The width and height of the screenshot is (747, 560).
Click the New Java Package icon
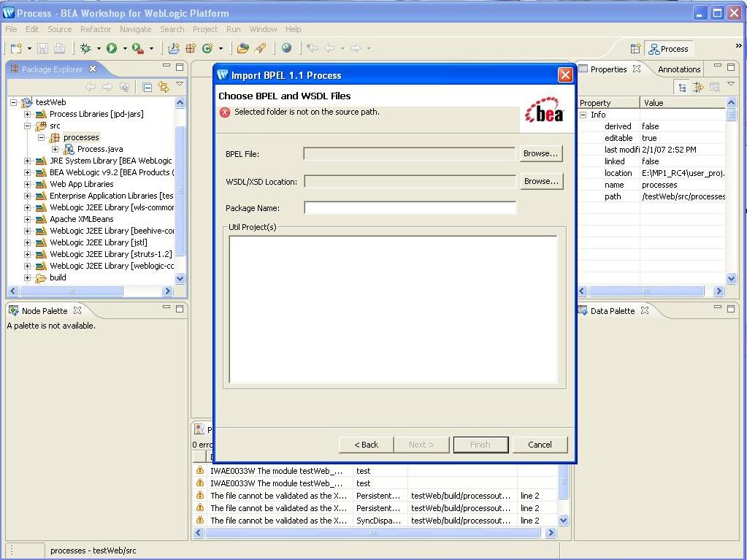pos(191,48)
